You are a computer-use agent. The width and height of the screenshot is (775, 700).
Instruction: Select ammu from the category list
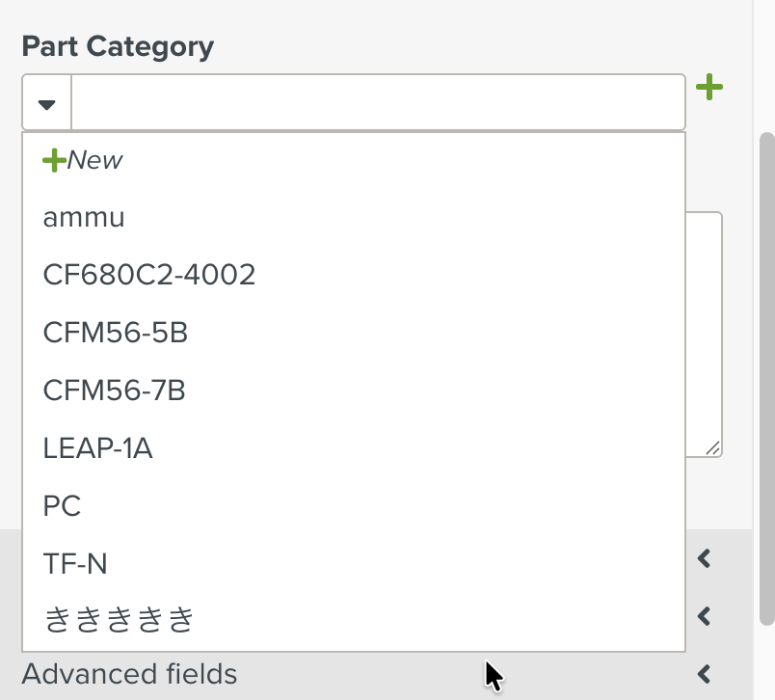(x=354, y=218)
